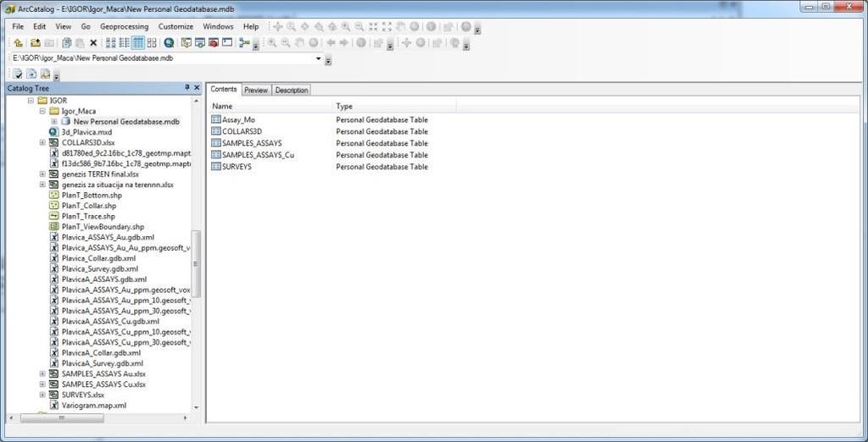This screenshot has width=868, height=442.
Task: Expand genezis za situacija na terennn.xlsx
Action: point(42,185)
